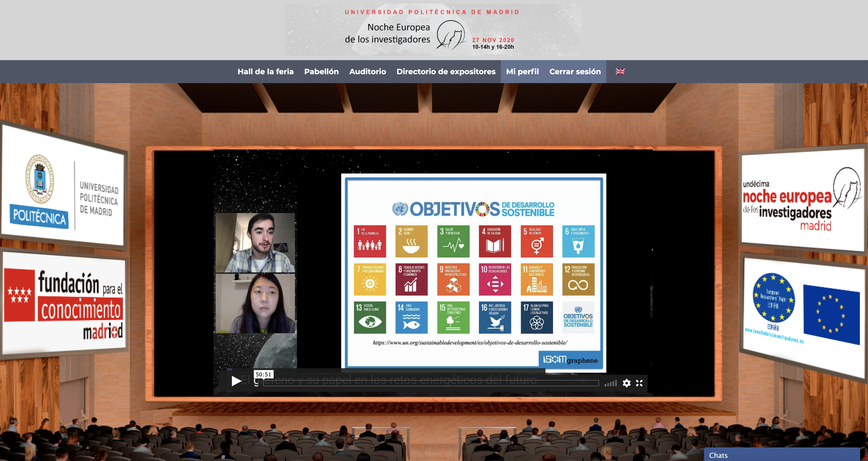Viewport: 868px width, 461px height.
Task: Select Auditorio in the navigation bar
Action: tap(367, 72)
